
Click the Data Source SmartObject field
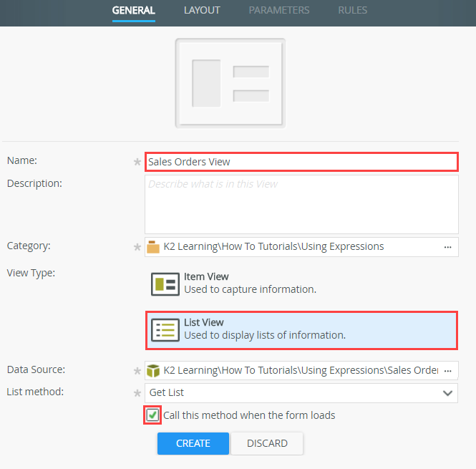point(301,370)
